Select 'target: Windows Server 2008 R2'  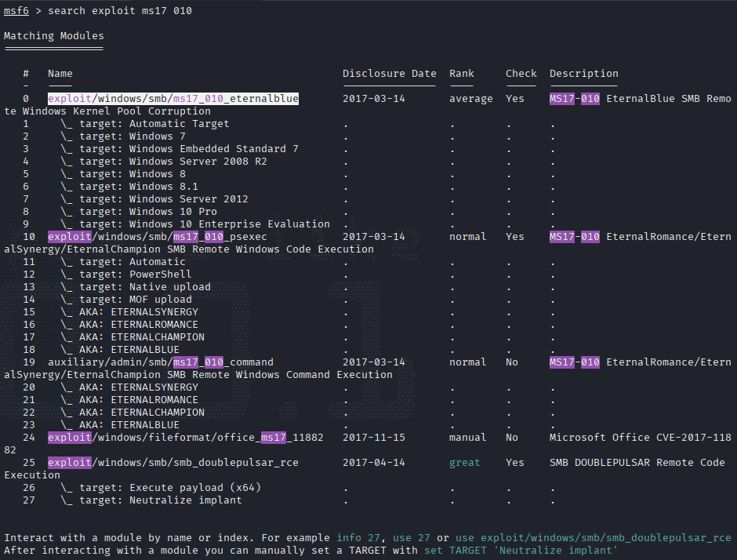[173, 162]
